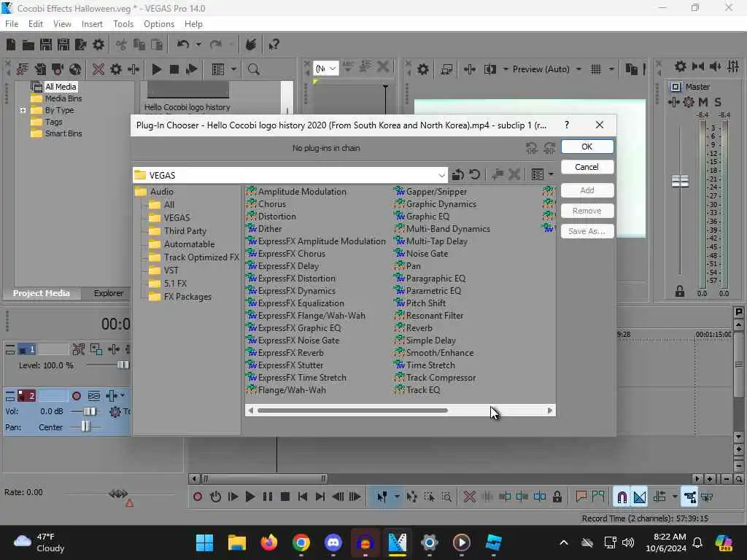Image resolution: width=747 pixels, height=560 pixels.
Task: Click the Master bus FX gear icon
Action: click(x=689, y=102)
